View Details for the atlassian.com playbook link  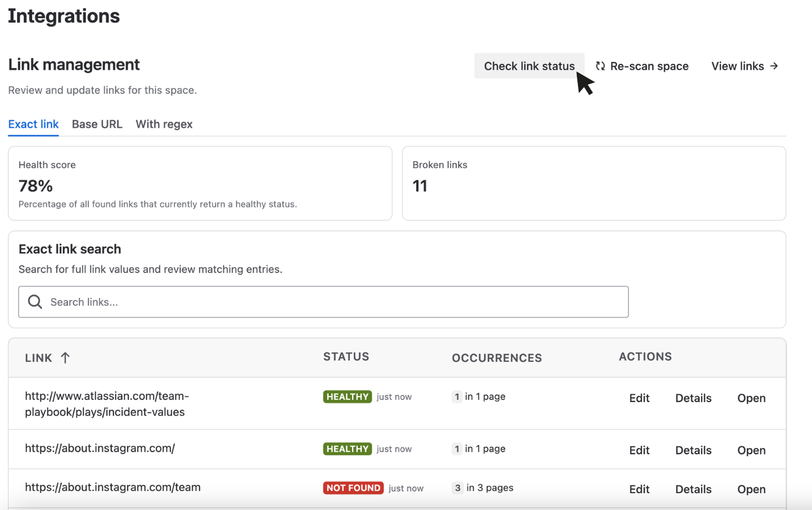[x=693, y=397]
